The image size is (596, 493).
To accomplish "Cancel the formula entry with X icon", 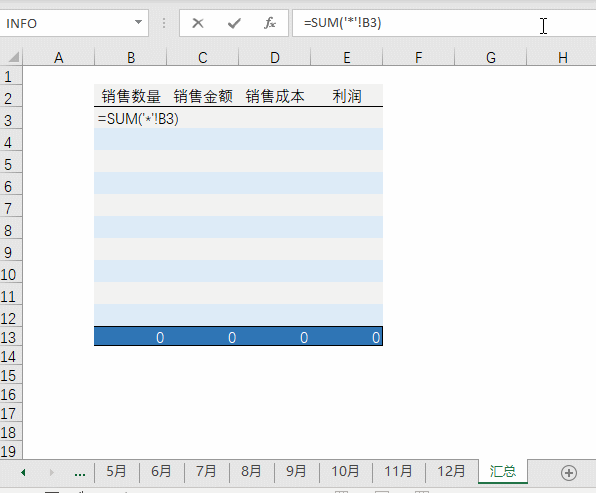I will pos(198,23).
